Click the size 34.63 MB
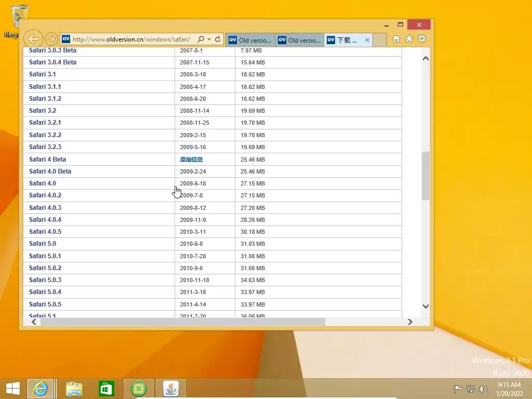 (x=253, y=280)
